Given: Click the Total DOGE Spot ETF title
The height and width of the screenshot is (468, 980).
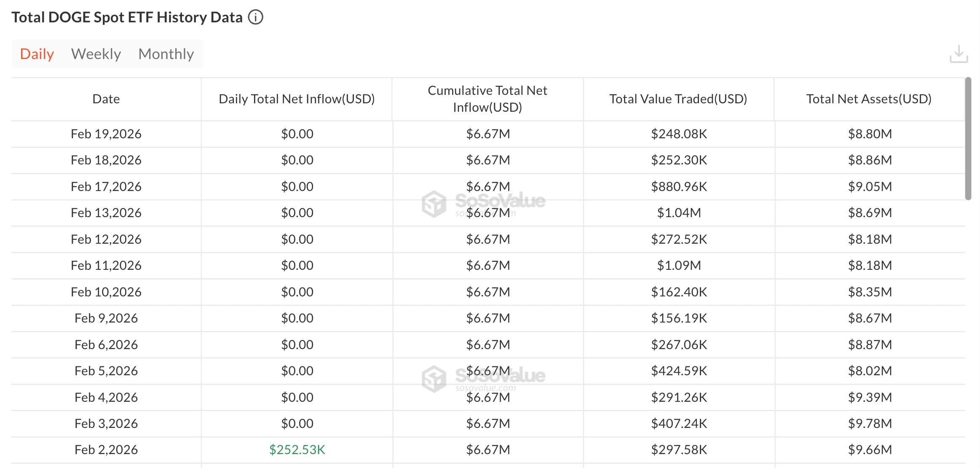Looking at the screenshot, I should tap(127, 17).
